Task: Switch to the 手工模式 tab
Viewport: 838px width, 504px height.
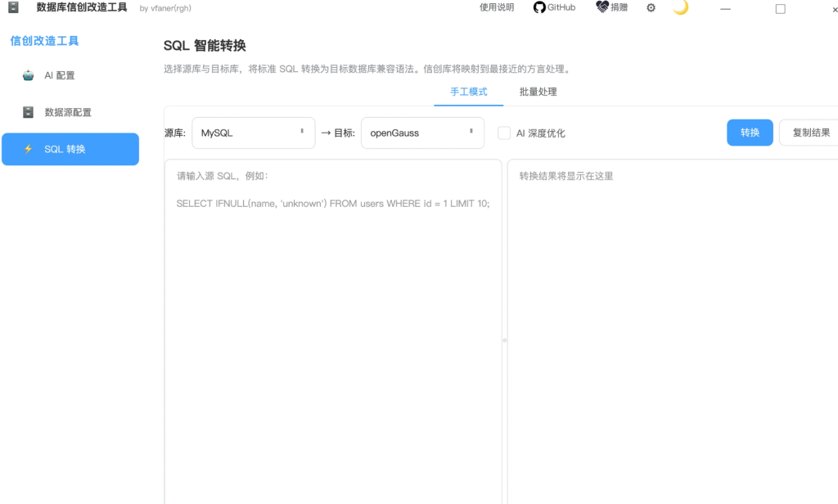Action: pyautogui.click(x=469, y=92)
